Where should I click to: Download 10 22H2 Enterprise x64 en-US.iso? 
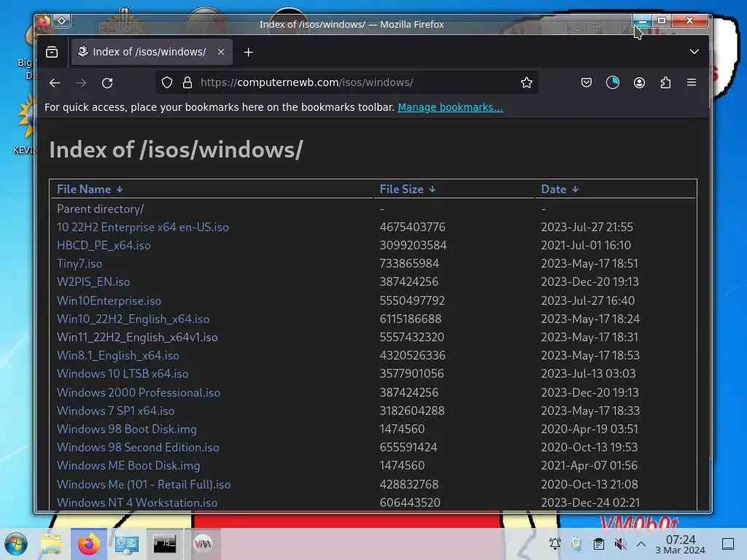pyautogui.click(x=142, y=227)
